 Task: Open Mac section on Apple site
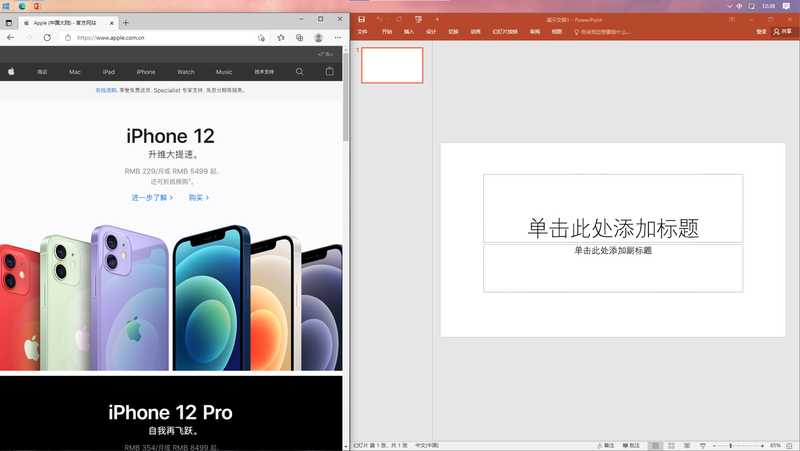pyautogui.click(x=75, y=72)
